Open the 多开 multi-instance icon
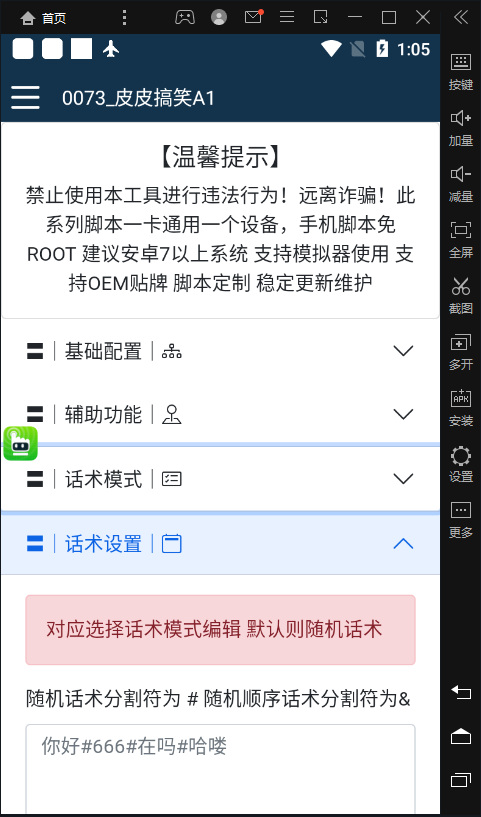Screen dimensions: 481x817 click(461, 352)
